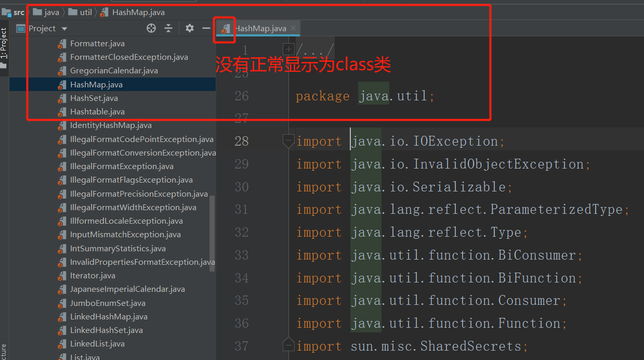Toggle the 1: Project side tab
Viewport: 644px width, 360px height.
point(4,44)
